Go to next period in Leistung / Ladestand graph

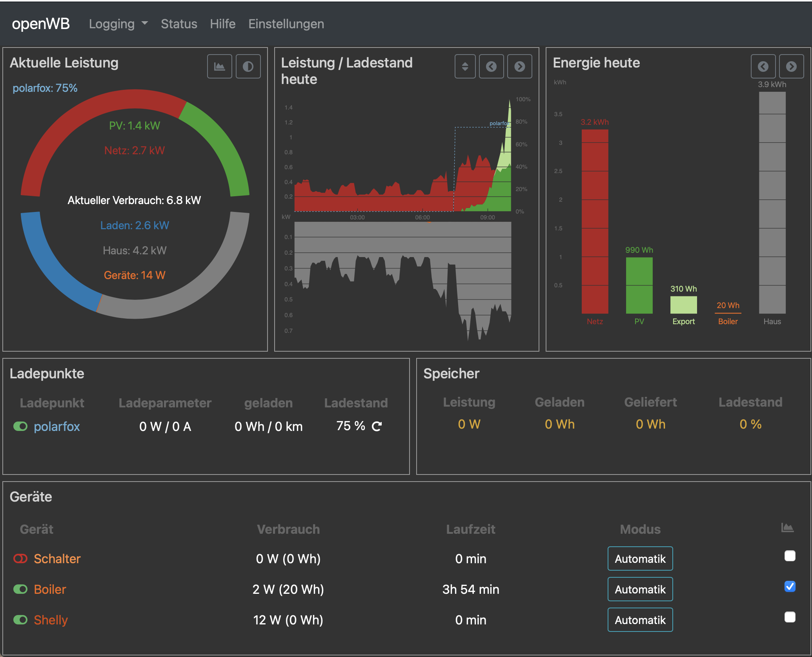coord(519,66)
